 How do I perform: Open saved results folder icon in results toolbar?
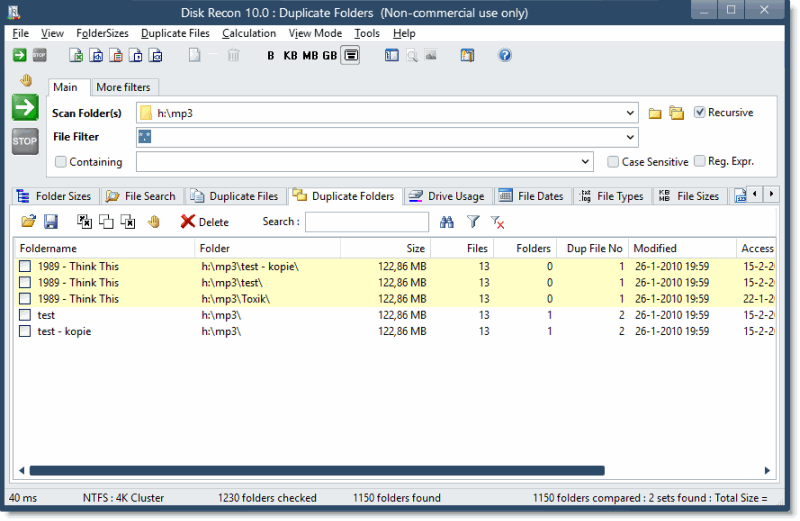click(29, 221)
